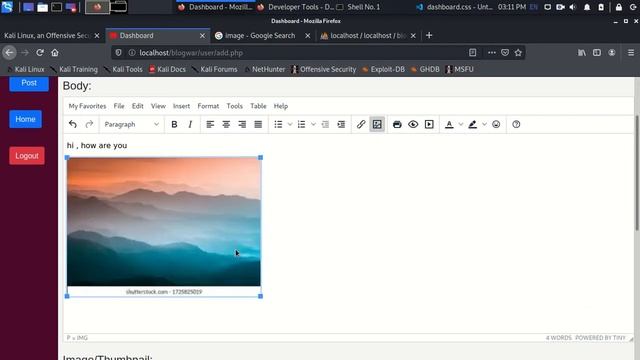Open the editor Tools menu
The image size is (640, 360).
(235, 106)
